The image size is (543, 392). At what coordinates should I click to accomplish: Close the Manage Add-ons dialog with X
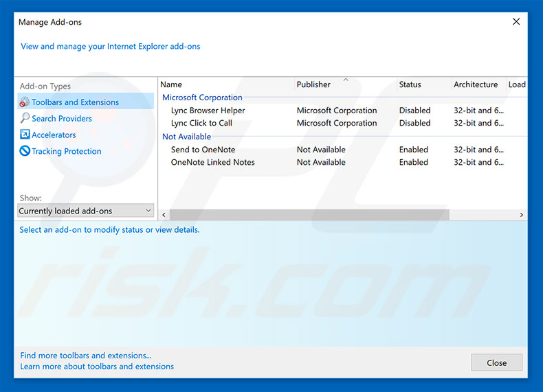pos(516,22)
